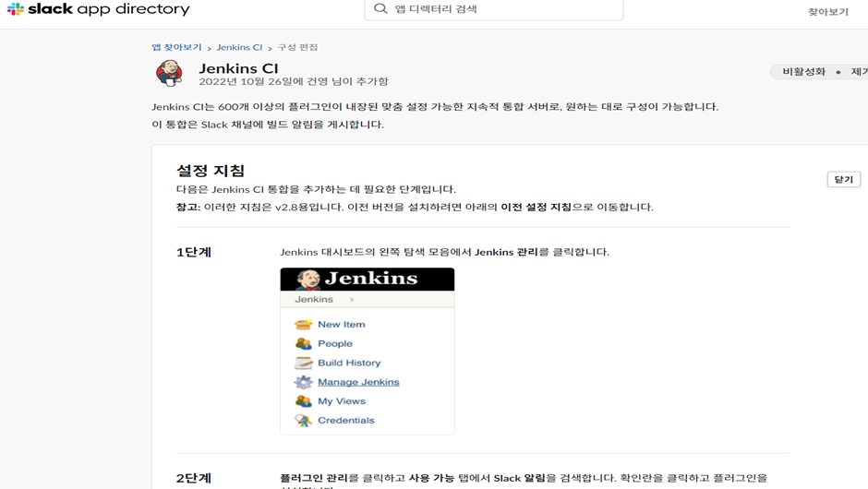
Task: Click the My Views label
Action: click(342, 401)
